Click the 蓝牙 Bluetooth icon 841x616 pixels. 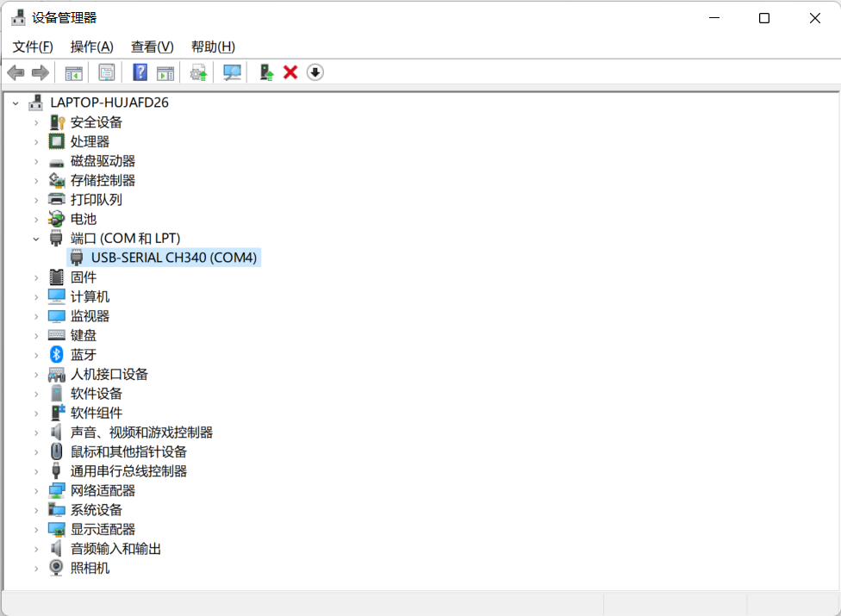tap(56, 354)
